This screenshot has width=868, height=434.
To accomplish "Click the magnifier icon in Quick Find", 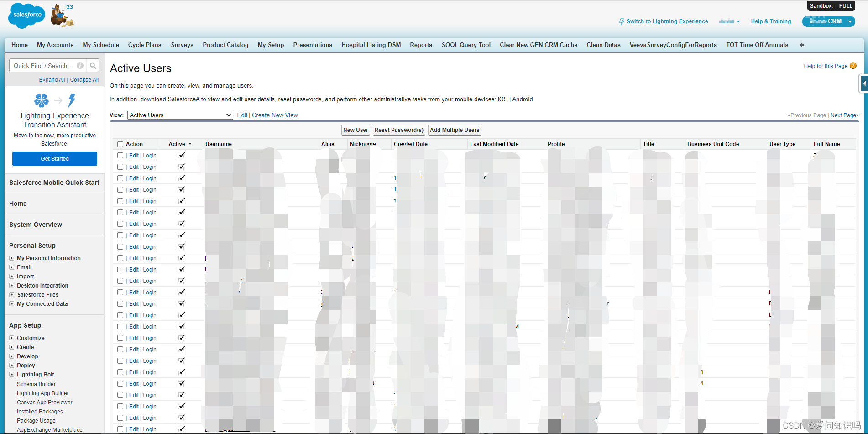I will pyautogui.click(x=93, y=66).
